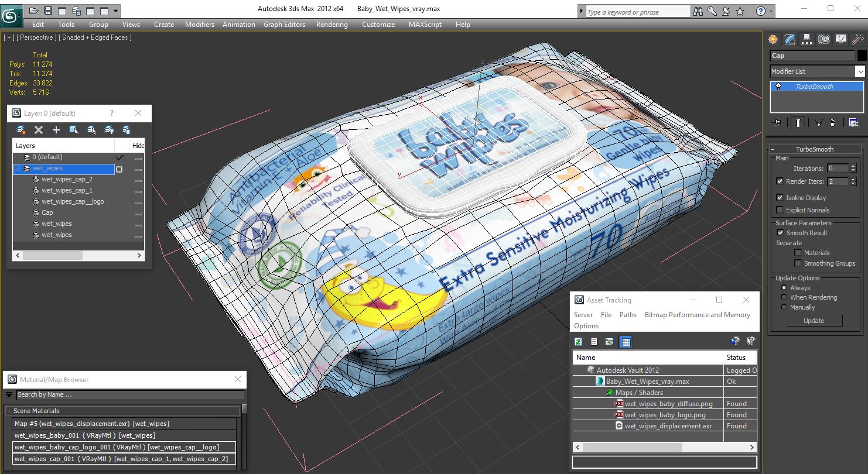Viewport: 868px width, 474px height.
Task: Toggle the TurboSmooth lightbulb icon
Action: point(778,87)
